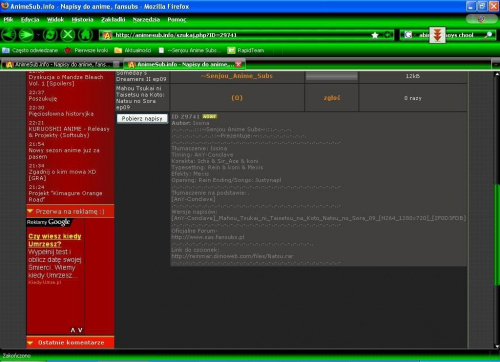Go forward with the Forward arrow button
The image size is (500, 362).
[x=26, y=35]
